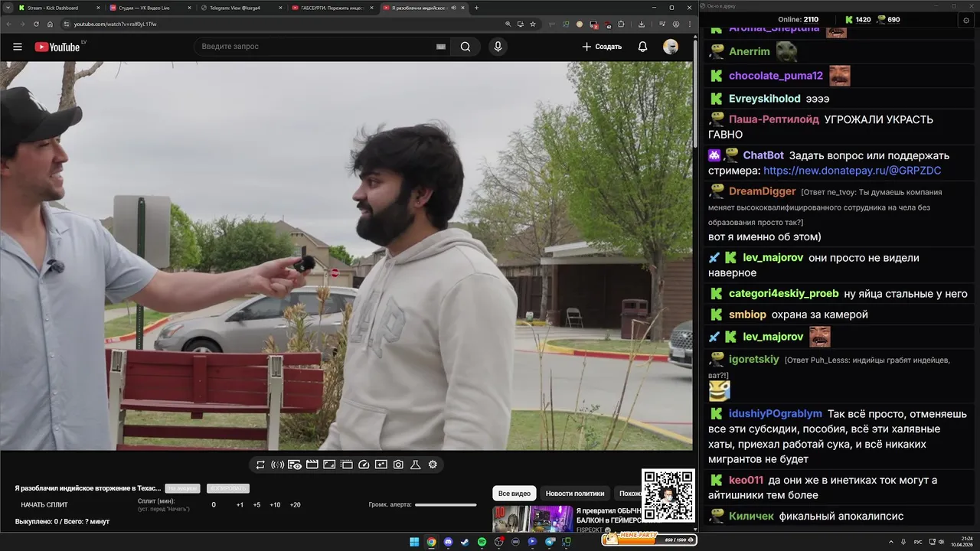Screen dimensions: 980x551
Task: Add +5 minutes to split
Action: click(x=256, y=505)
